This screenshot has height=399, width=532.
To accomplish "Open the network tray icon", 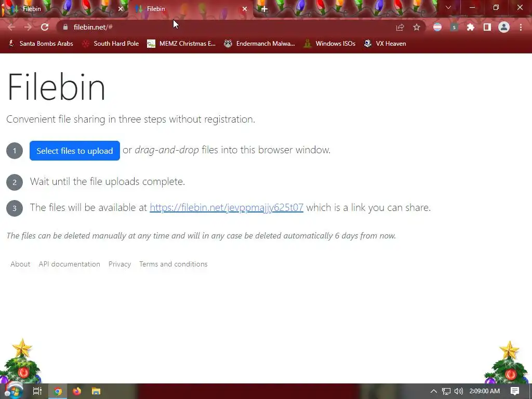I will 446,391.
